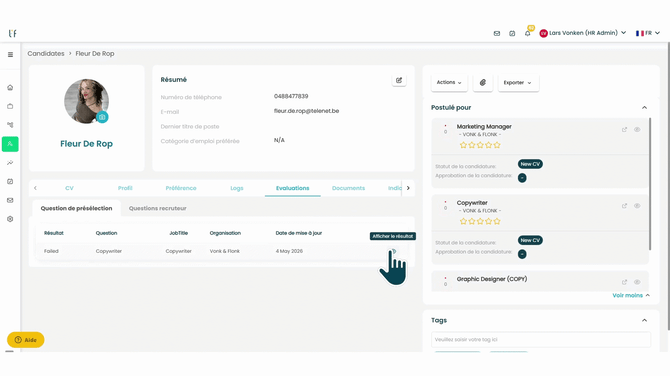Image resolution: width=670 pixels, height=376 pixels.
Task: Click the email fleur.de.rop@telenet.be
Action: click(x=306, y=111)
